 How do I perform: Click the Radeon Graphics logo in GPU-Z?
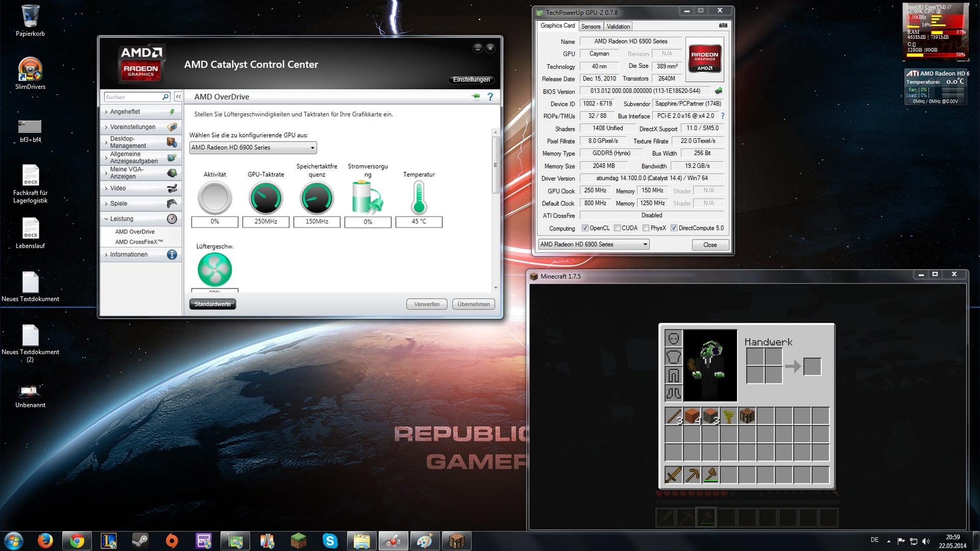coord(705,60)
